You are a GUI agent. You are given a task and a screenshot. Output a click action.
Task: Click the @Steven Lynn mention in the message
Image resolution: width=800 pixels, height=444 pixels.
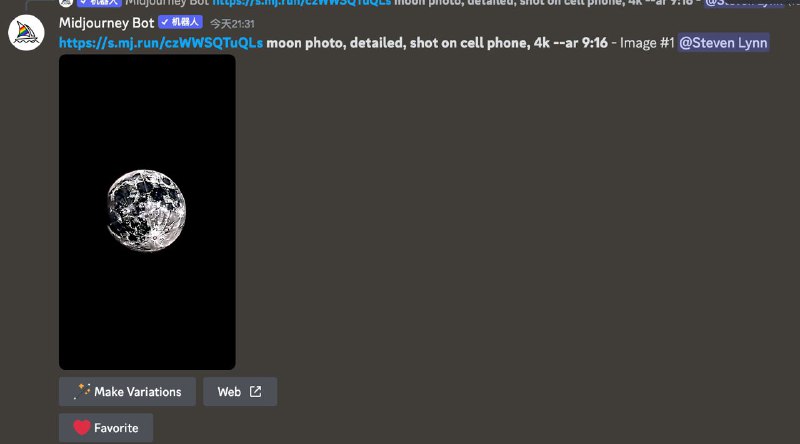723,43
